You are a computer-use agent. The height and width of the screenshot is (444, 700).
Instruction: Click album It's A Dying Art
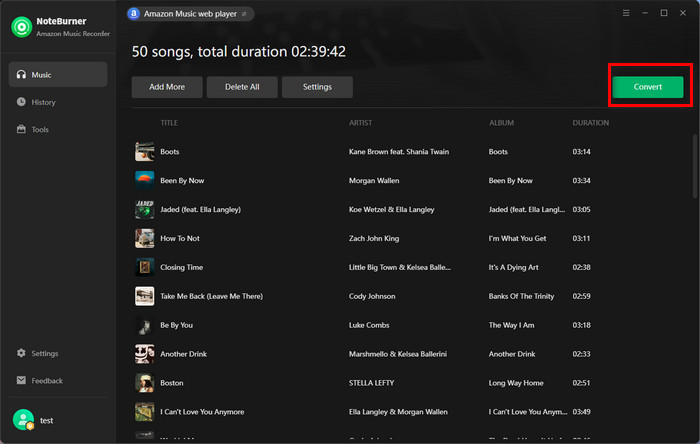point(513,267)
